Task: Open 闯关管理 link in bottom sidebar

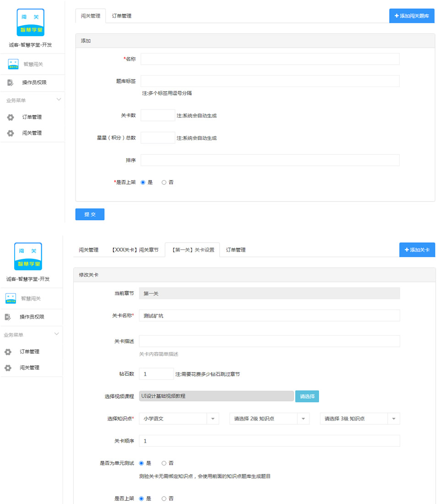Action: pos(30,368)
